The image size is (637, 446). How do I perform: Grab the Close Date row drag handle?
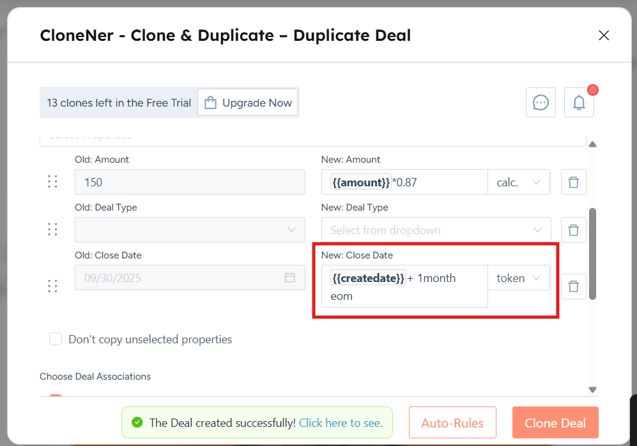pos(53,286)
